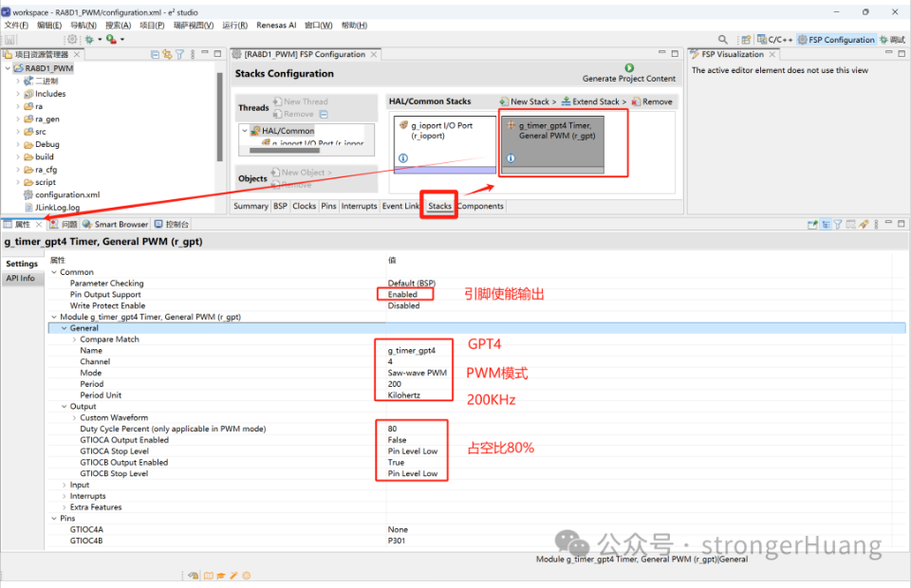Select ra_cfg folder
The width and height of the screenshot is (911, 588).
click(x=40, y=170)
